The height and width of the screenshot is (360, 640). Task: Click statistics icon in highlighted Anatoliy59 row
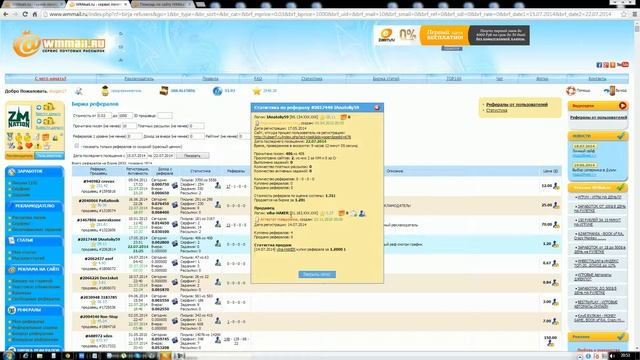(175, 244)
